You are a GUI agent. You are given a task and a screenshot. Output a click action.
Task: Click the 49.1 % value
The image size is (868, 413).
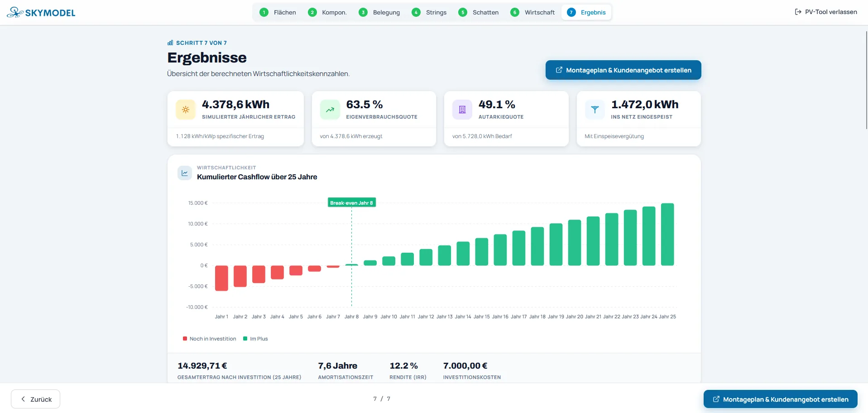coord(497,104)
